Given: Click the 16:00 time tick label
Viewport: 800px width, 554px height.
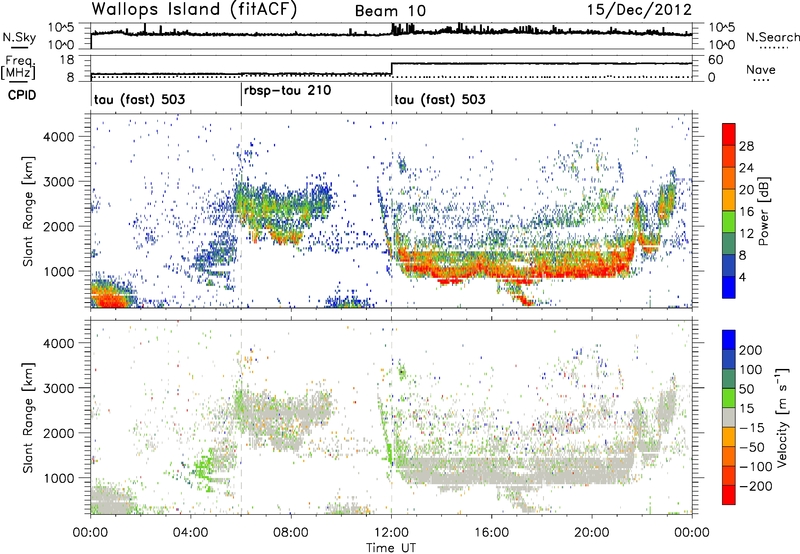Looking at the screenshot, I should (491, 533).
